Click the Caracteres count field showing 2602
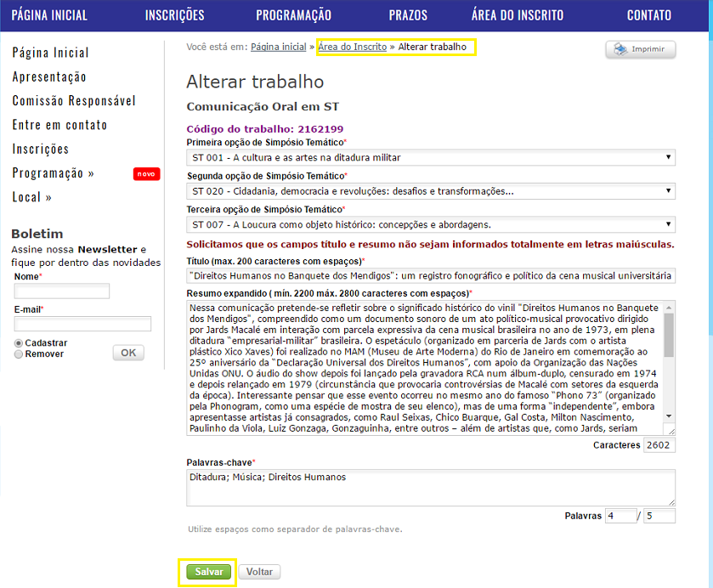Viewport: 713px width, 588px height. [659, 445]
